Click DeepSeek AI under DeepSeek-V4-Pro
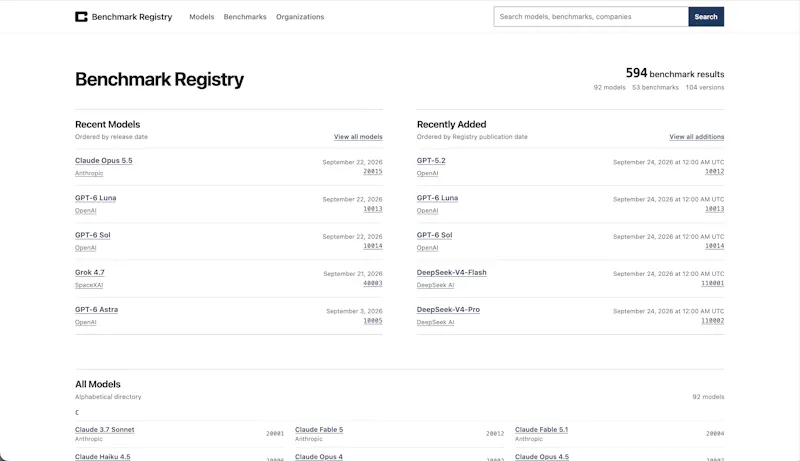Screen dimensions: 800x461 click(x=435, y=322)
